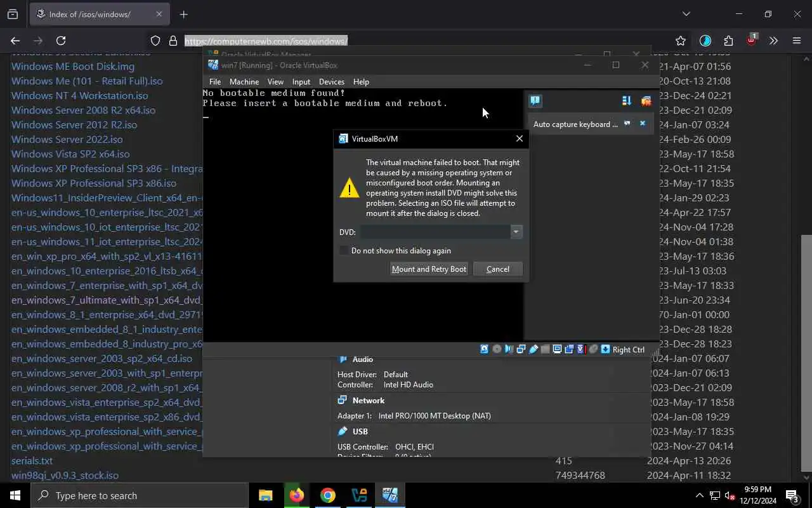Bookmark this page with the star icon

[681, 41]
